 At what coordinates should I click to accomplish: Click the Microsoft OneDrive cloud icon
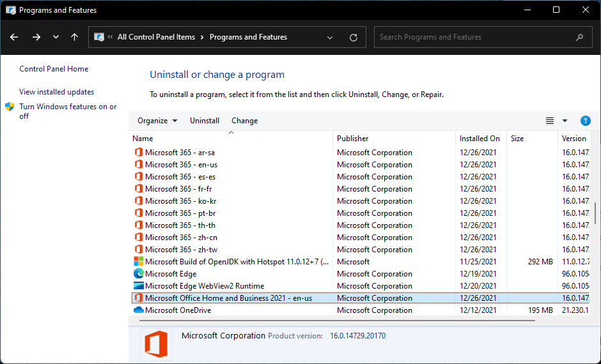[138, 310]
